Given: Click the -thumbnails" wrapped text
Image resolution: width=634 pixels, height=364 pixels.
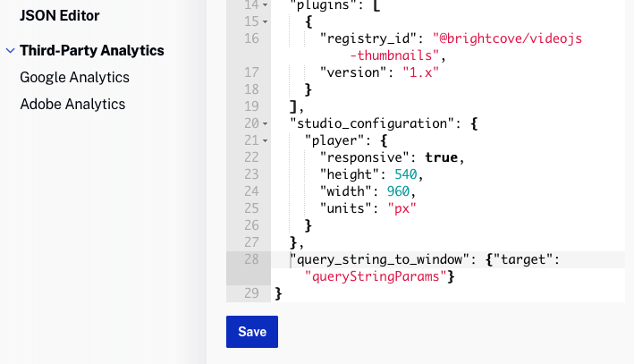Looking at the screenshot, I should click(394, 55).
